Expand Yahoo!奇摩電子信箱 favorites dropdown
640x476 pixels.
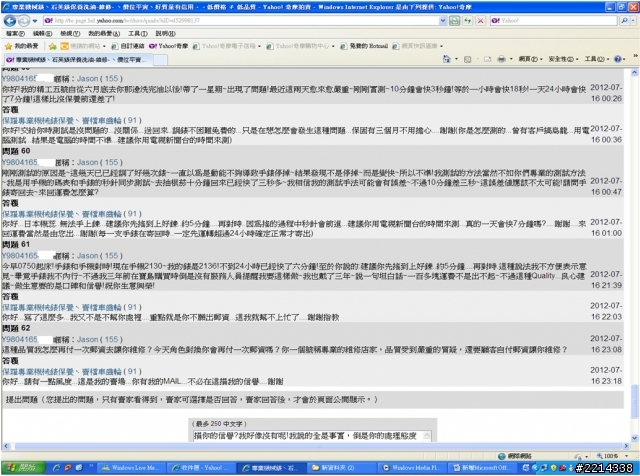click(260, 46)
